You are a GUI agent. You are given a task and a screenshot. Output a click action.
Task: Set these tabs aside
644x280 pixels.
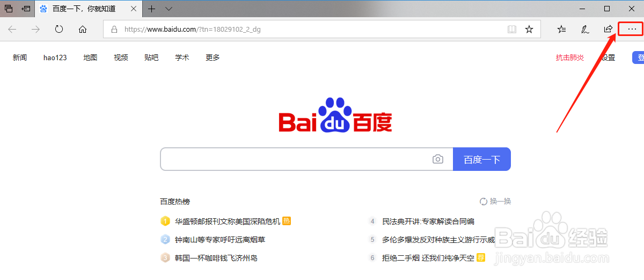(x=26, y=9)
